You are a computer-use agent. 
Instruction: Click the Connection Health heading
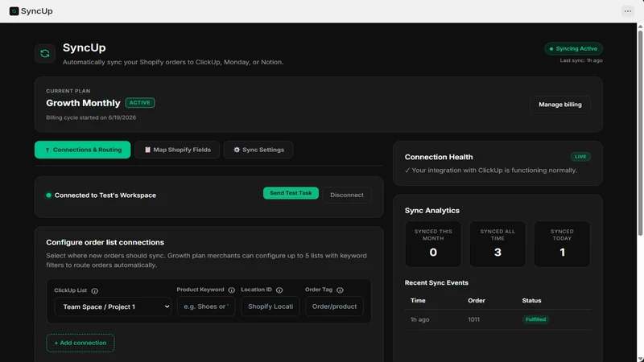click(x=439, y=157)
